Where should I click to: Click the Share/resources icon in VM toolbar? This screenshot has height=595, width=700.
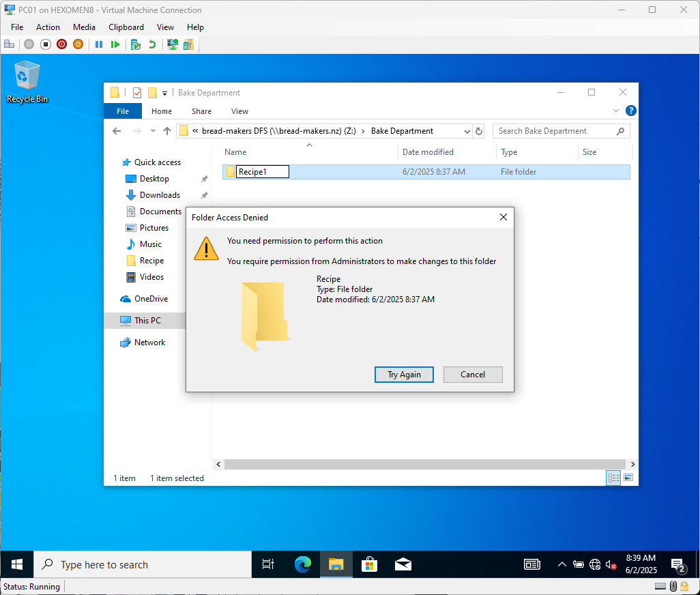pyautogui.click(x=189, y=44)
